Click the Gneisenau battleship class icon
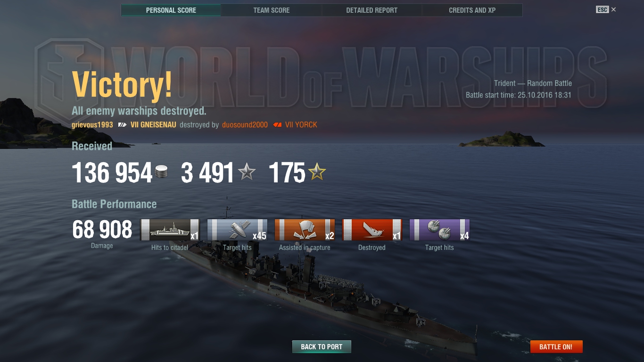This screenshot has width=644, height=362. (x=123, y=125)
